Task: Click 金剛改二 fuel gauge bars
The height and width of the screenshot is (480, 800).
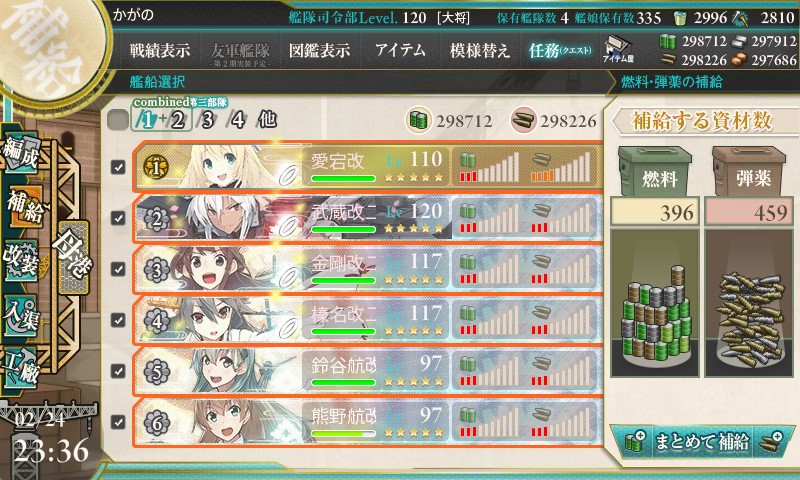Action: (489, 269)
